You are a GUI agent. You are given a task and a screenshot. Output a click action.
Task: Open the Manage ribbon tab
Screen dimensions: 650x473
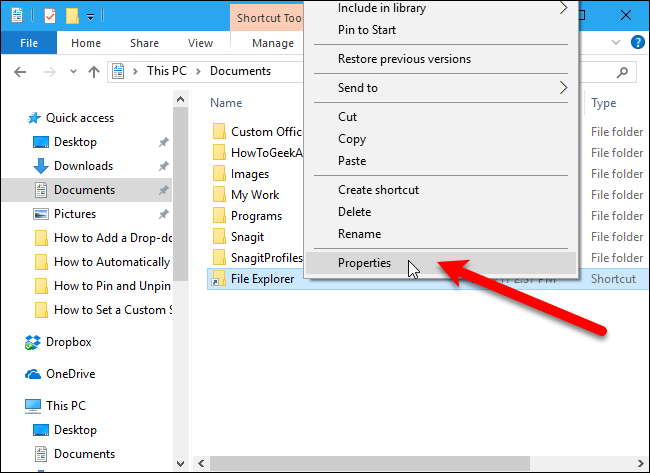point(273,43)
